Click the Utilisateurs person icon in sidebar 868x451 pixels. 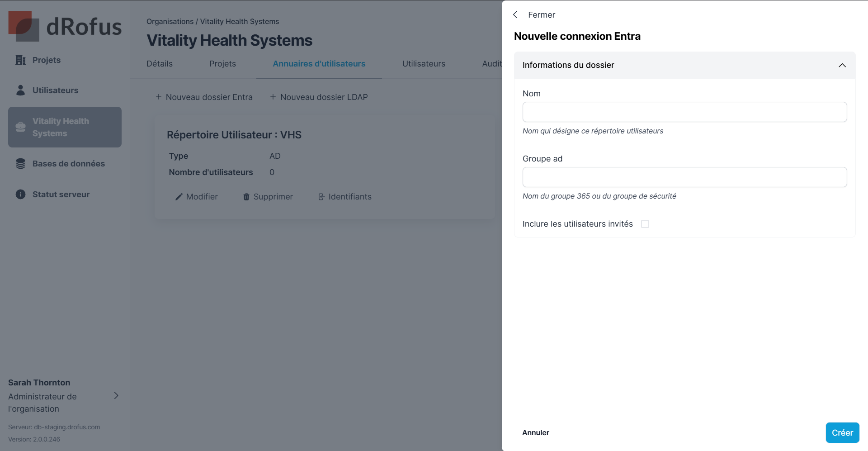coord(20,90)
